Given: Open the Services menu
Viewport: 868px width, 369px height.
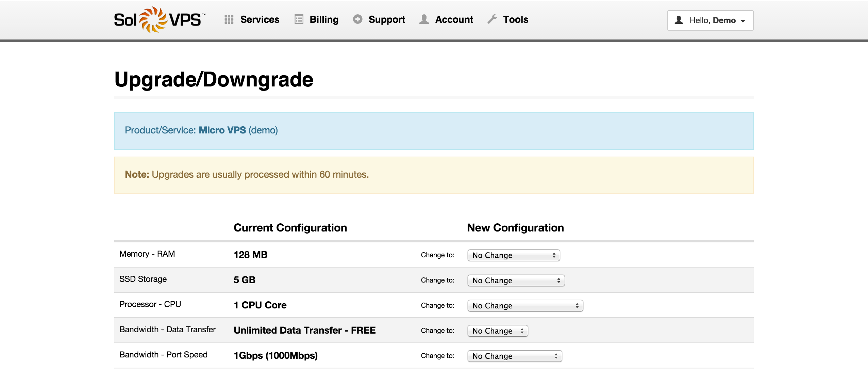Looking at the screenshot, I should point(260,19).
